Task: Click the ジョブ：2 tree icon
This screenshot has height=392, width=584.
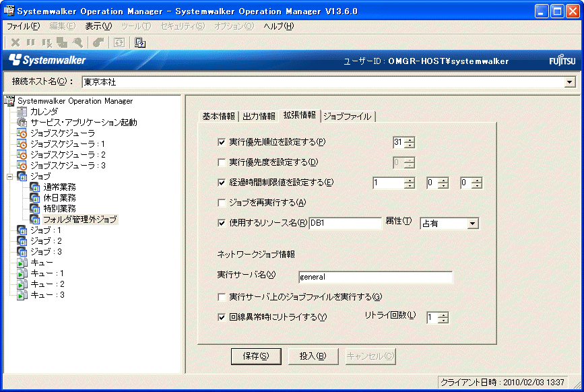Action: [x=22, y=241]
